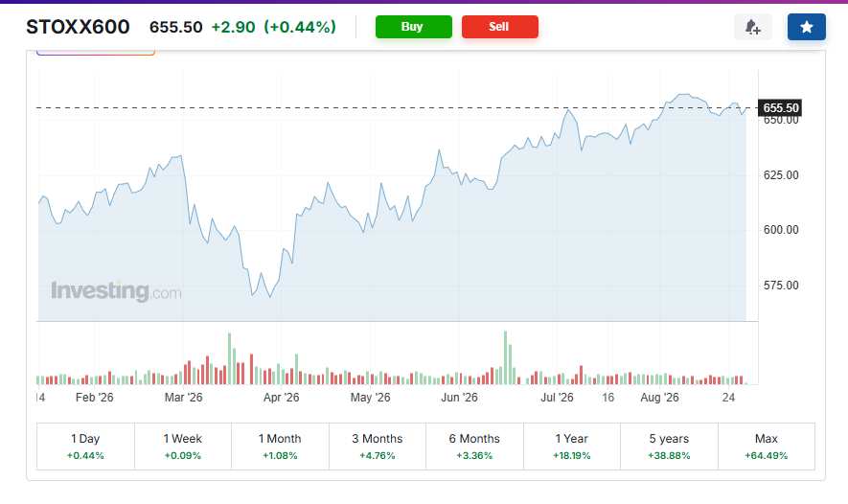Click the green Buy button
This screenshot has height=504, width=848.
point(414,27)
